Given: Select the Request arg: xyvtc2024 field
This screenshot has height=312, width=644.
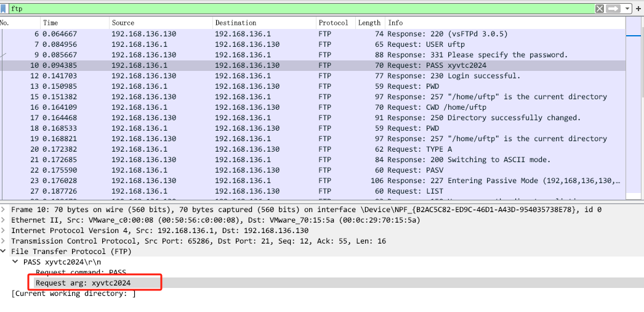Looking at the screenshot, I should pyautogui.click(x=83, y=283).
